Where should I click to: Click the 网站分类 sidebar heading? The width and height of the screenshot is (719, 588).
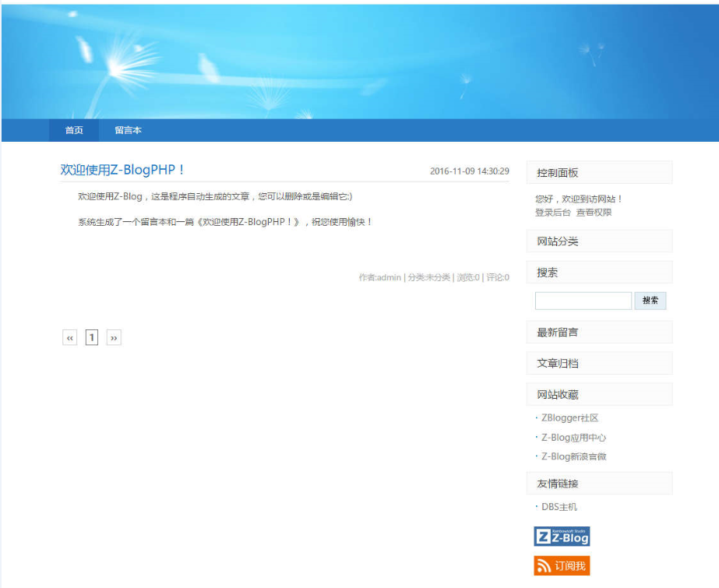pos(558,241)
